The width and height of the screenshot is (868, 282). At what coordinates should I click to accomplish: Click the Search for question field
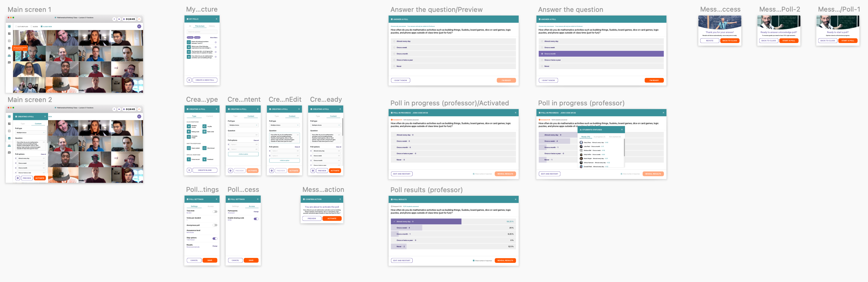(x=202, y=32)
